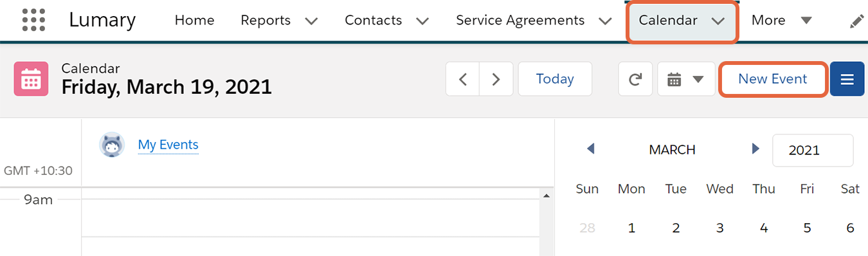Image resolution: width=868 pixels, height=256 pixels.
Task: Refresh the calendar view
Action: [635, 79]
